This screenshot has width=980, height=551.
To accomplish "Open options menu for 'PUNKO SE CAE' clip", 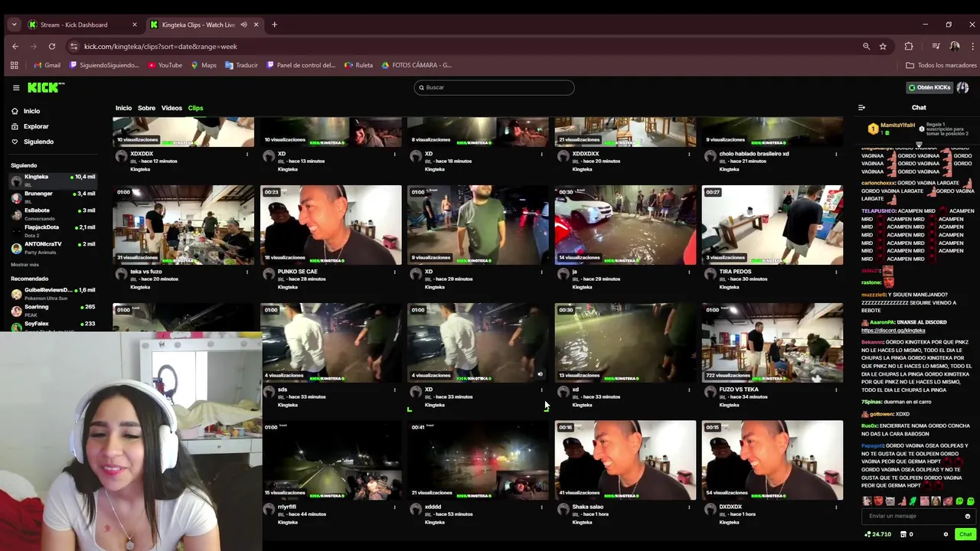I will click(395, 272).
